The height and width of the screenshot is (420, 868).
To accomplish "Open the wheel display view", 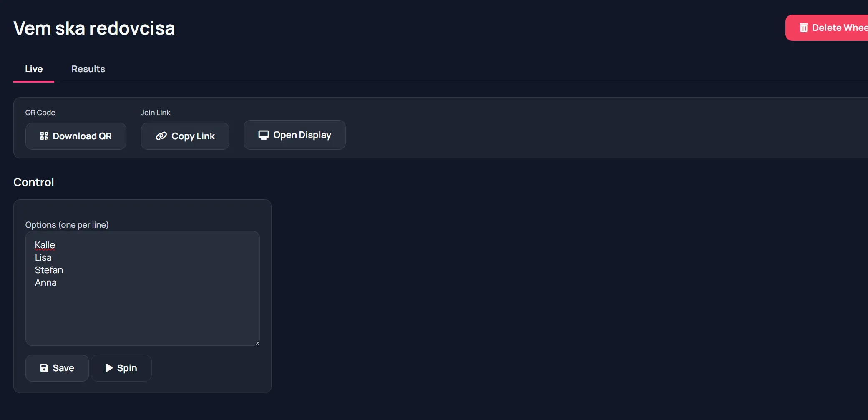I will [294, 135].
